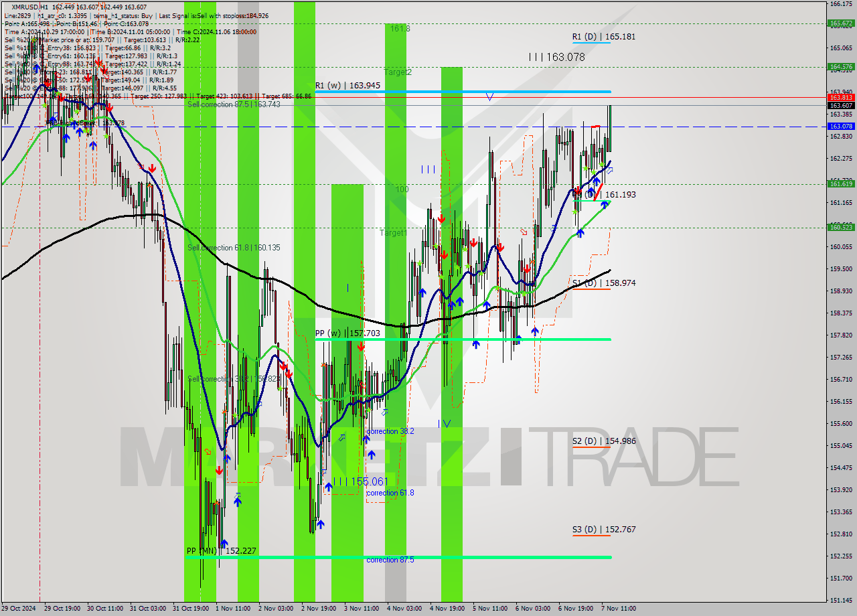Select the '161.8' fib extension label
Viewport: 857px width, 616px height.
click(400, 29)
